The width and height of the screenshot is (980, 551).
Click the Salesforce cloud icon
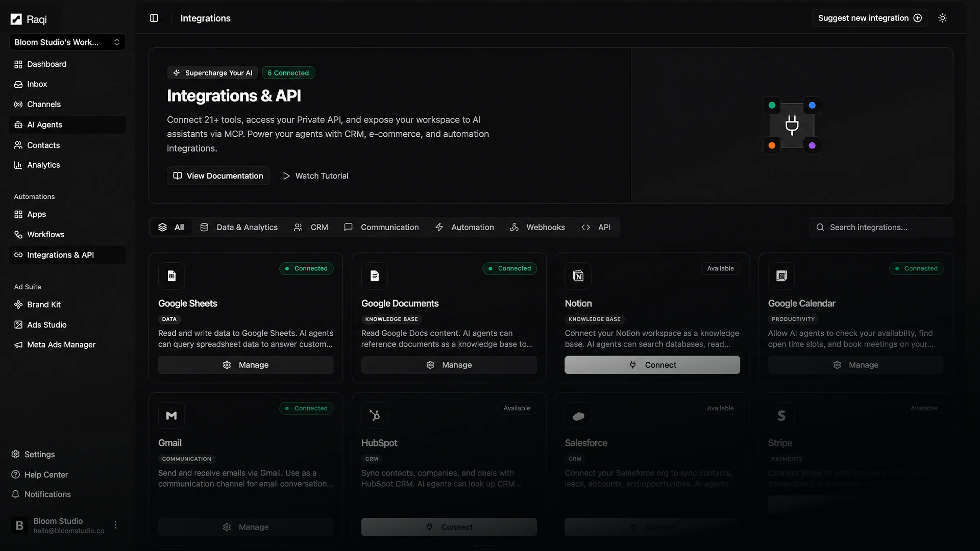[578, 416]
